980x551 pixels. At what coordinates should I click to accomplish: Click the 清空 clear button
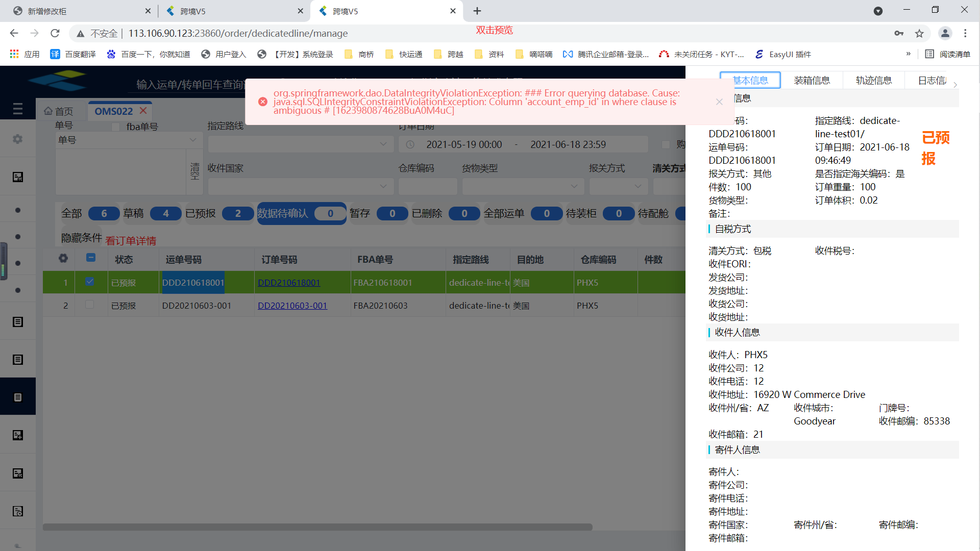[x=194, y=171]
